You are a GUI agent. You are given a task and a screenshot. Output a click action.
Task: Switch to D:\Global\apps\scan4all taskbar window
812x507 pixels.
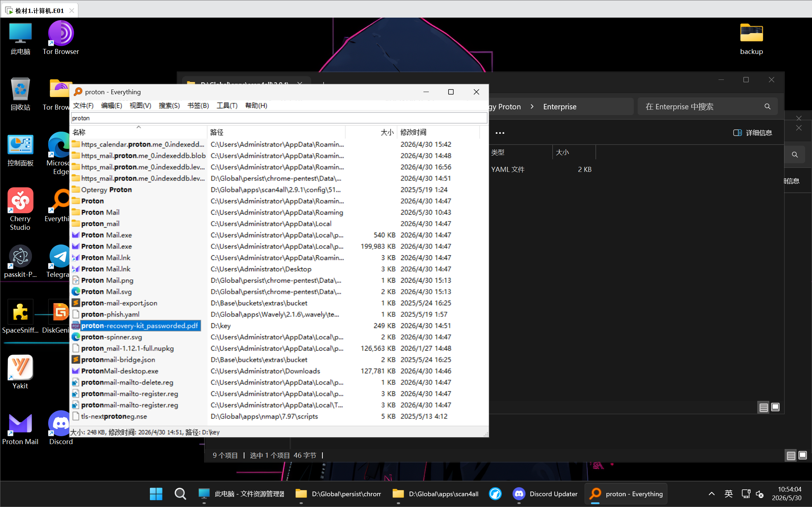pyautogui.click(x=436, y=494)
